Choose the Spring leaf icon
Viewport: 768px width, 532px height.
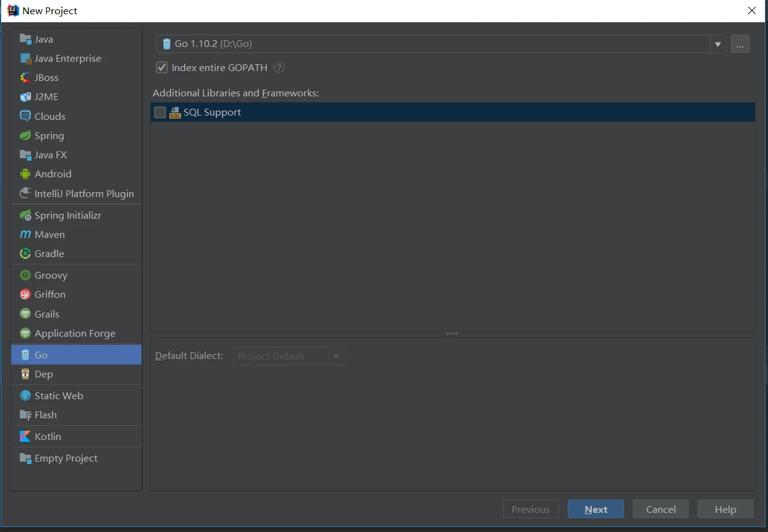pyautogui.click(x=25, y=135)
